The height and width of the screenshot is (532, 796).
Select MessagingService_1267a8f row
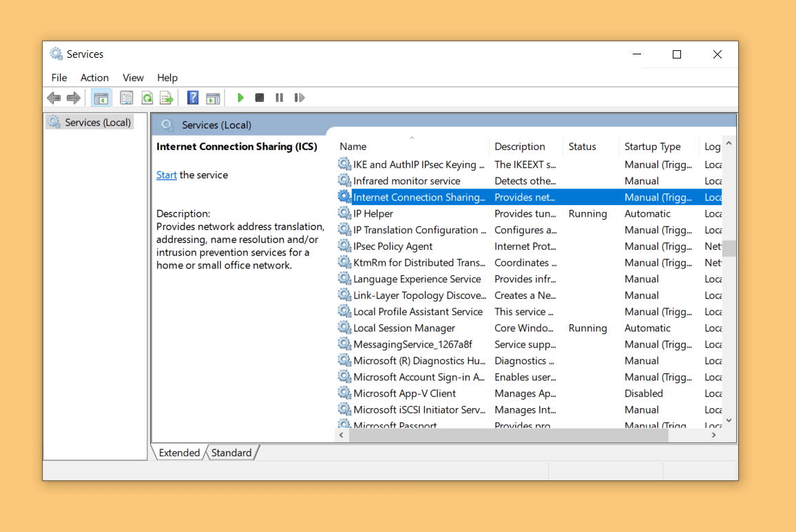[529, 344]
